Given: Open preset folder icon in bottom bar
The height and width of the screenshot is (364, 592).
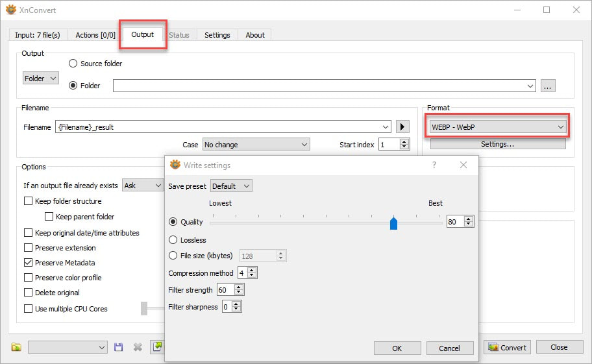Looking at the screenshot, I should 16,347.
